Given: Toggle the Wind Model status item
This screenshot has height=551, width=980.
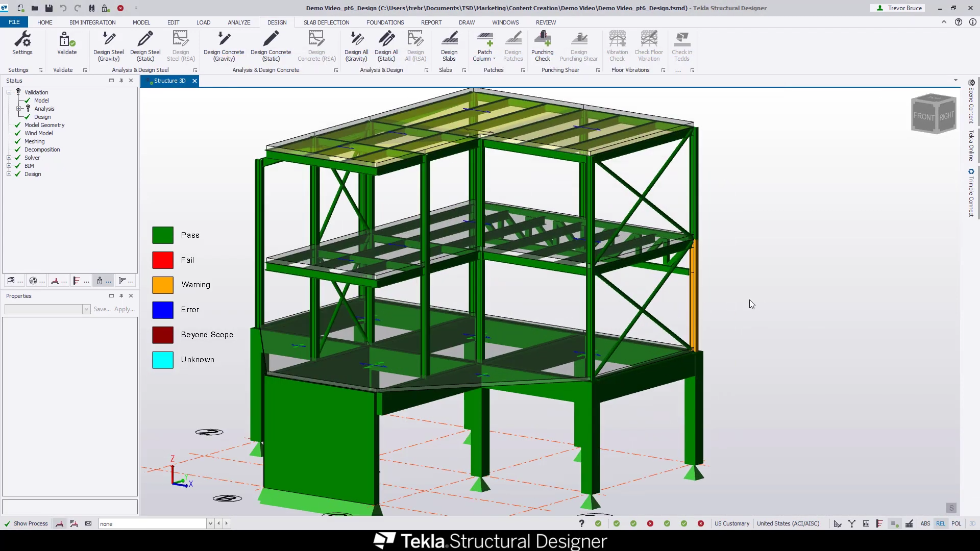Looking at the screenshot, I should click(x=38, y=133).
